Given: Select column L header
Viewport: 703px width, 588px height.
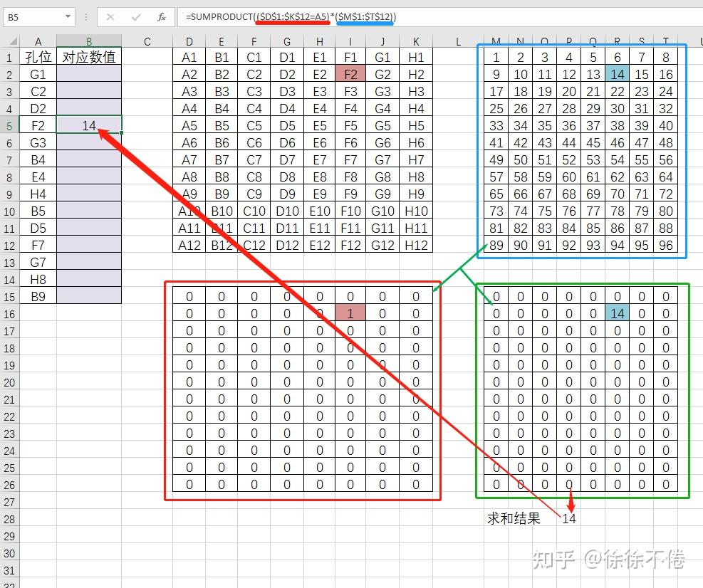Looking at the screenshot, I should coord(458,42).
